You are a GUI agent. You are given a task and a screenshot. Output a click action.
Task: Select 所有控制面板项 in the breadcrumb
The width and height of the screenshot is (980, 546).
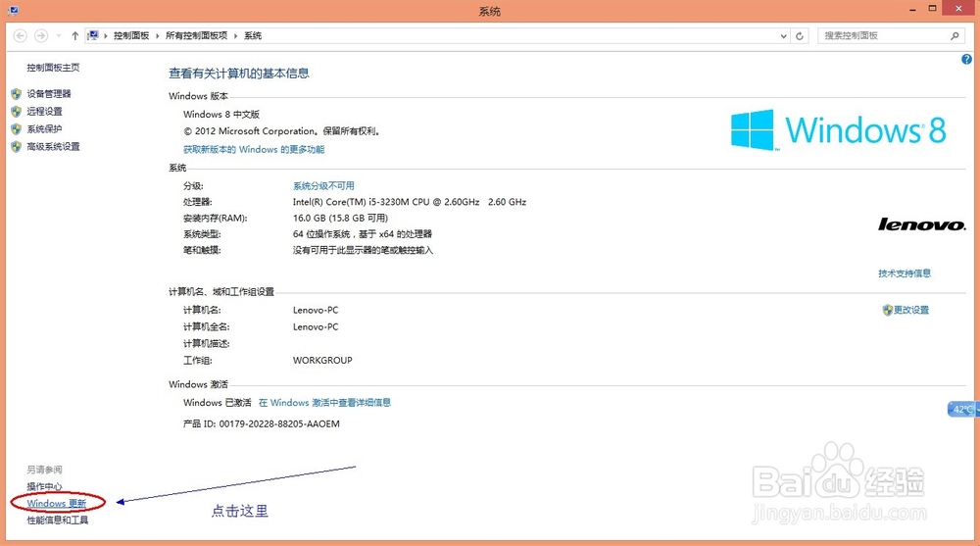[x=196, y=35]
